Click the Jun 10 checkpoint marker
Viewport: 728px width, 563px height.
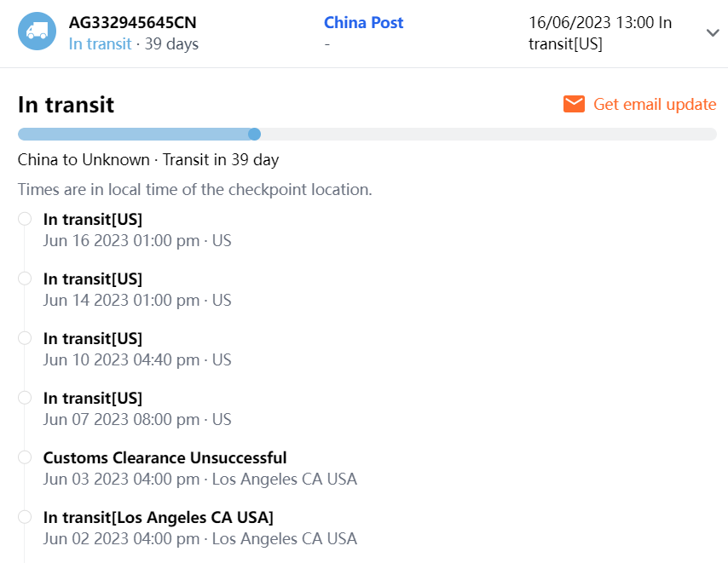(x=25, y=338)
